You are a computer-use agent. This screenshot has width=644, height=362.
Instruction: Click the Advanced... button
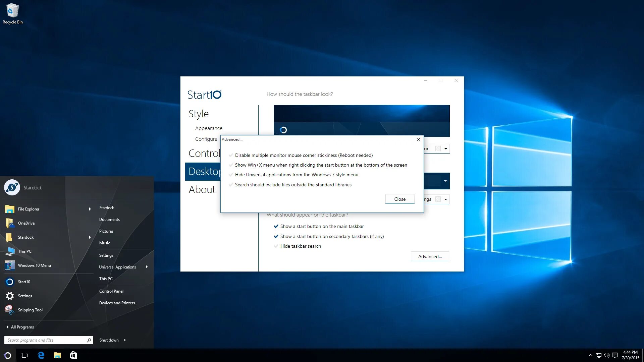(x=430, y=256)
